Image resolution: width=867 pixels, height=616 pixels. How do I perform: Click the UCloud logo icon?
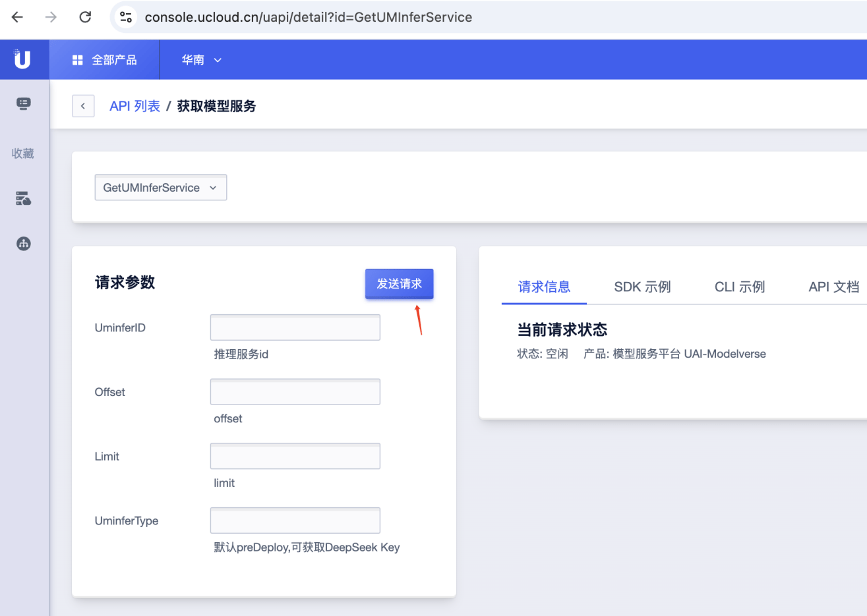click(24, 59)
